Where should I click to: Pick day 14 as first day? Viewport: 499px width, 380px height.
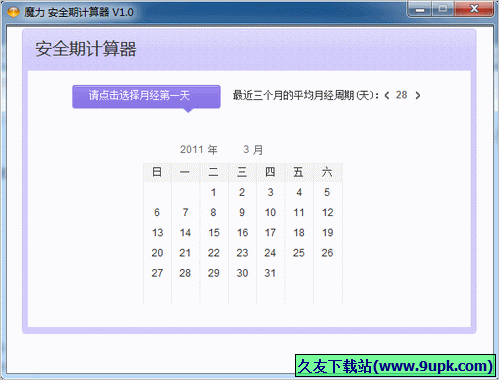[x=185, y=233]
